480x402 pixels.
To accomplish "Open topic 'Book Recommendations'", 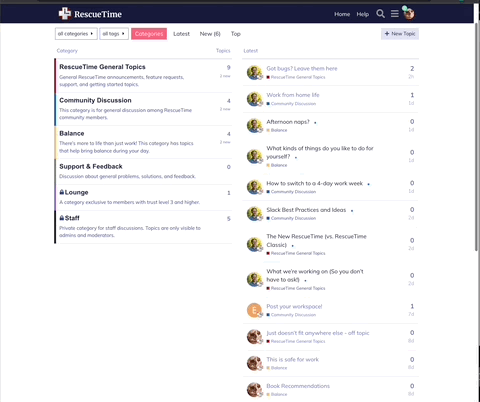I will coord(298,386).
